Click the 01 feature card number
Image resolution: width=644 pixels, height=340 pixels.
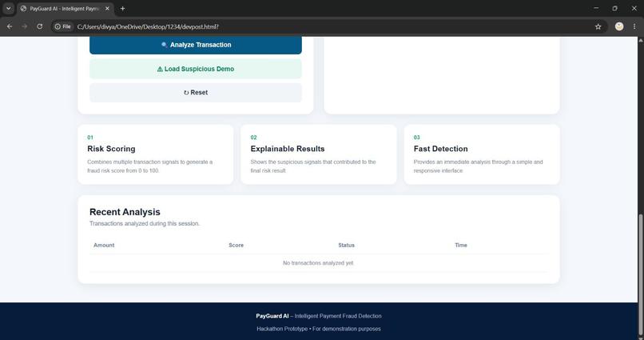90,138
